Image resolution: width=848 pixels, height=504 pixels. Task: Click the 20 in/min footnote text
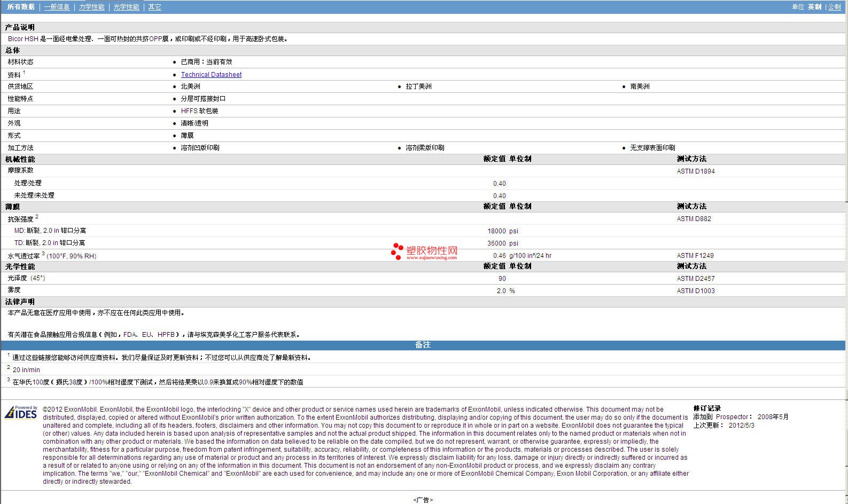pyautogui.click(x=26, y=370)
